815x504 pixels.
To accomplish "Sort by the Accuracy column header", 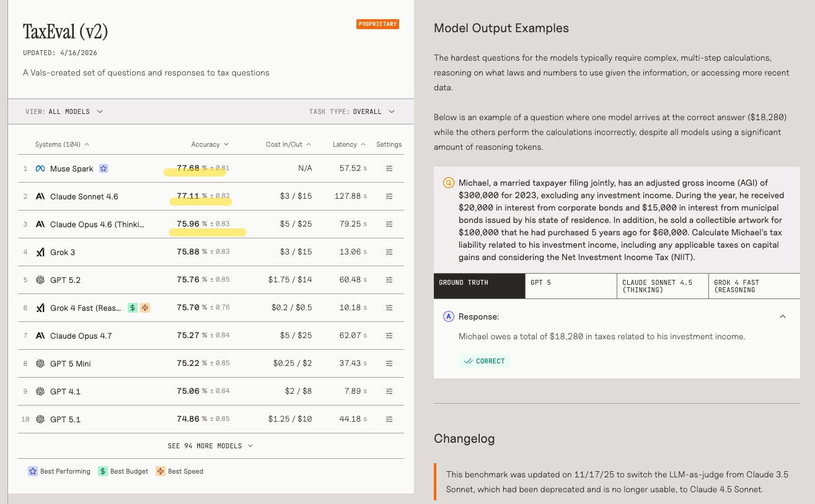I will click(x=210, y=144).
